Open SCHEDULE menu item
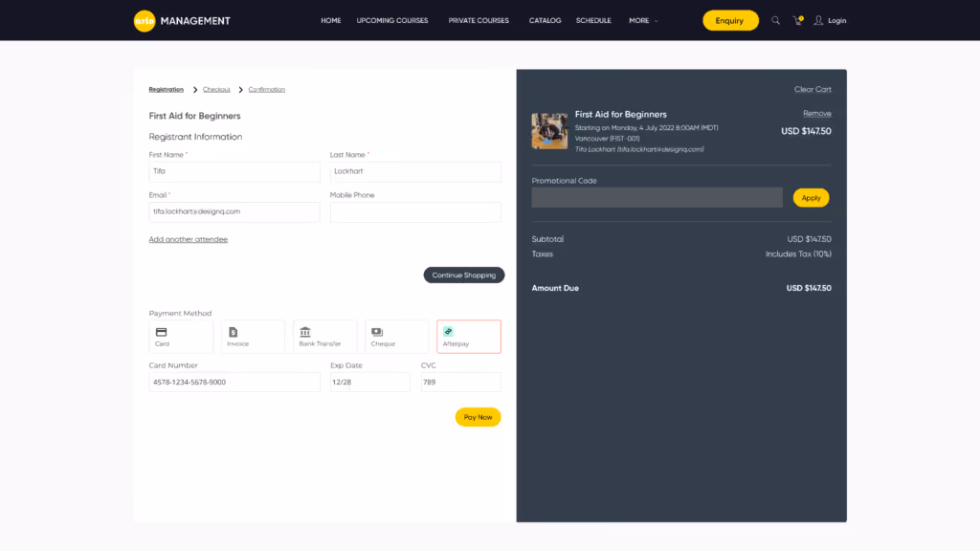The height and width of the screenshot is (551, 980). (x=593, y=21)
